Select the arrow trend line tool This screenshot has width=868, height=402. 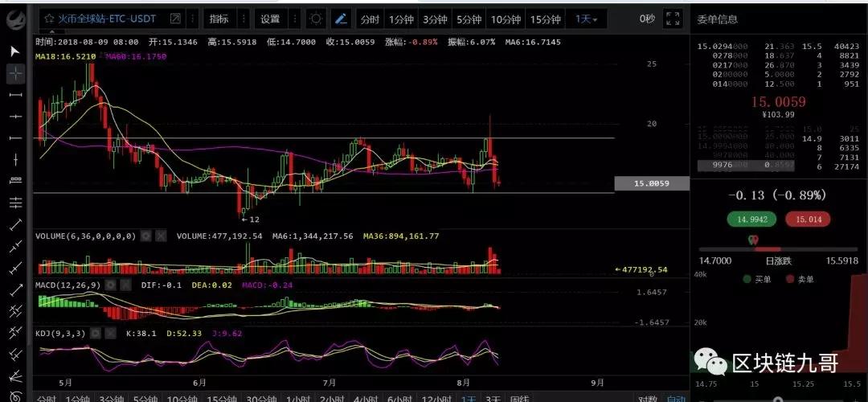pyautogui.click(x=15, y=289)
